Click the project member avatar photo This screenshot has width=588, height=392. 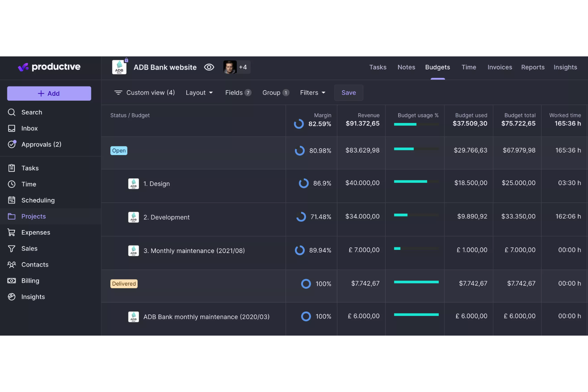[230, 67]
